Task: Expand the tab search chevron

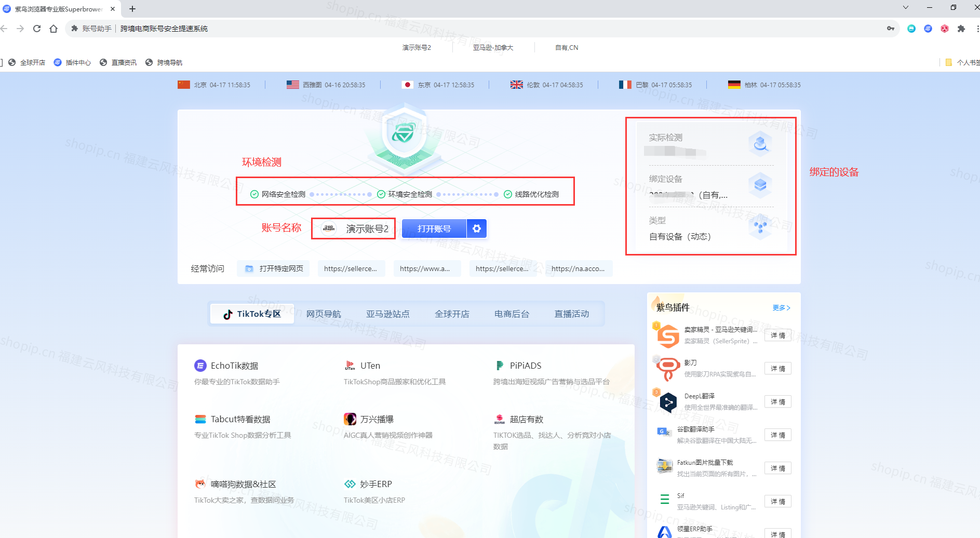Action: (x=906, y=7)
